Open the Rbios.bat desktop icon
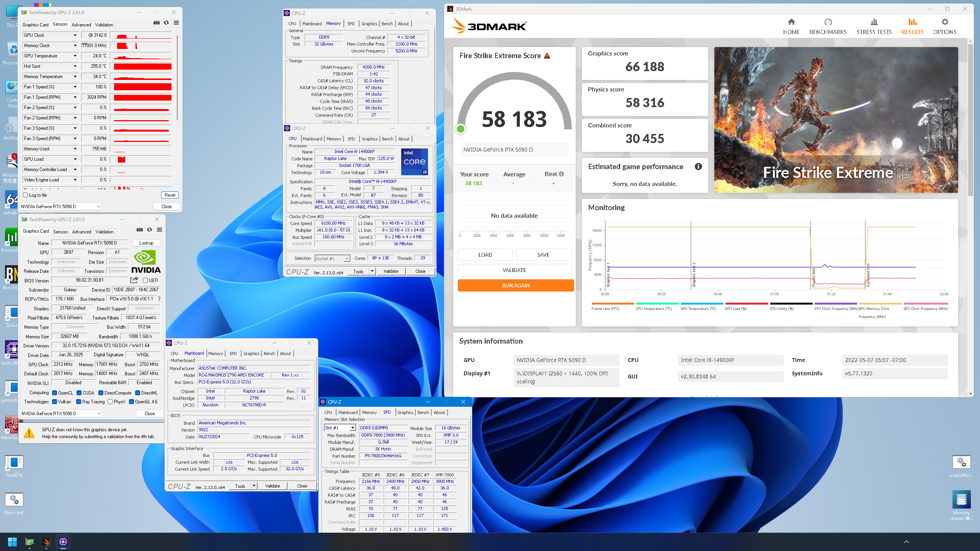This screenshot has height=551, width=980. tap(14, 504)
